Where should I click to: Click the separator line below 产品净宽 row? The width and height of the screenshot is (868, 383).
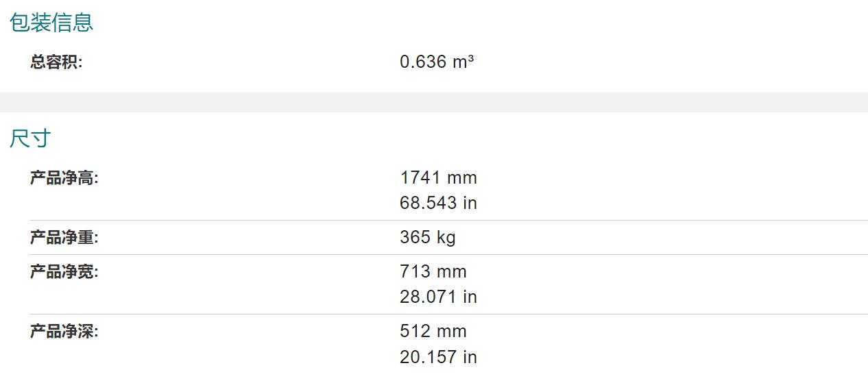click(449, 314)
